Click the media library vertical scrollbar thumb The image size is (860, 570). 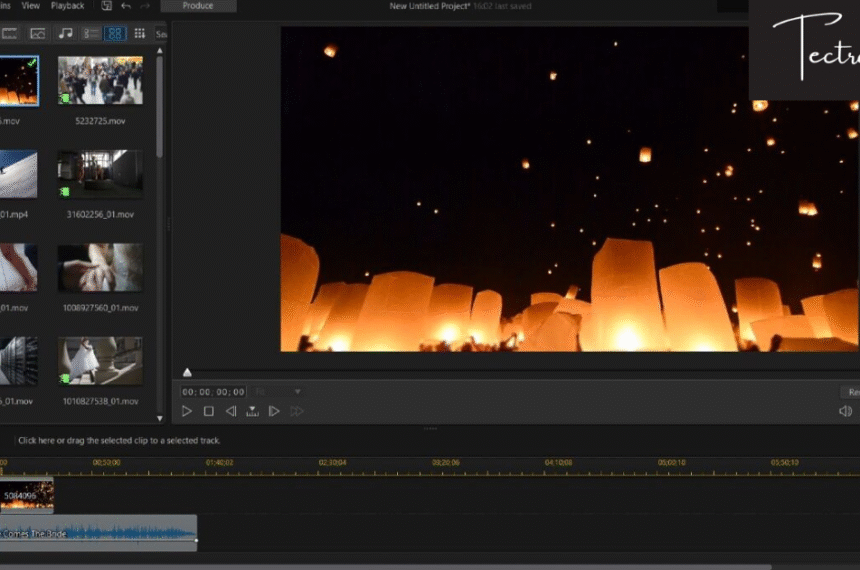[x=160, y=107]
